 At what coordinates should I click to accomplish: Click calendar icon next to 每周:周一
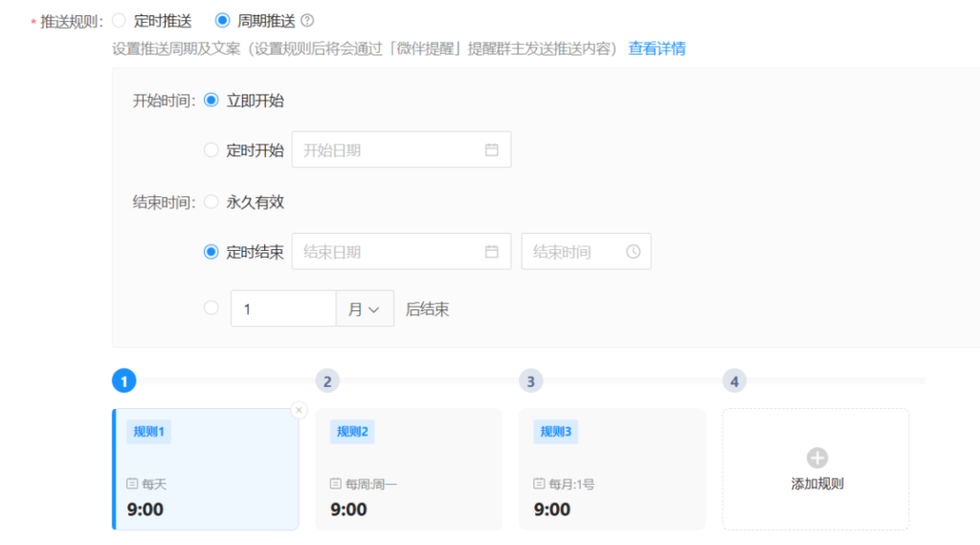336,484
